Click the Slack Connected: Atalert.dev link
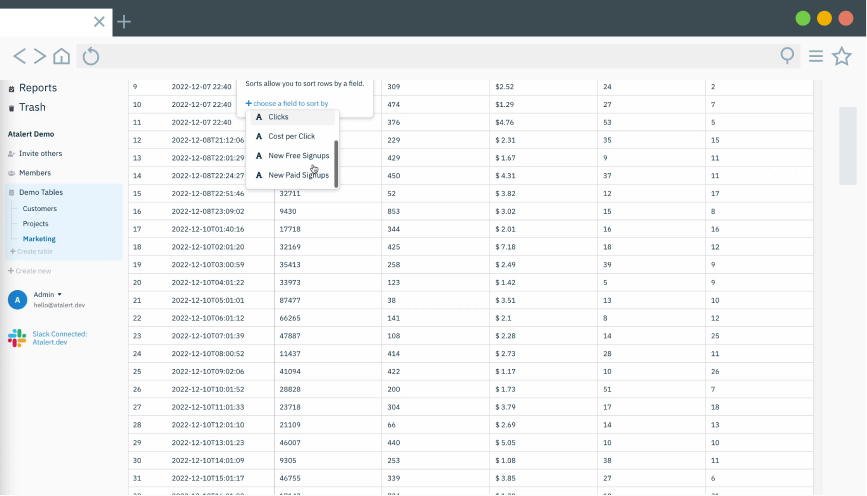The width and height of the screenshot is (867, 496). [60, 338]
